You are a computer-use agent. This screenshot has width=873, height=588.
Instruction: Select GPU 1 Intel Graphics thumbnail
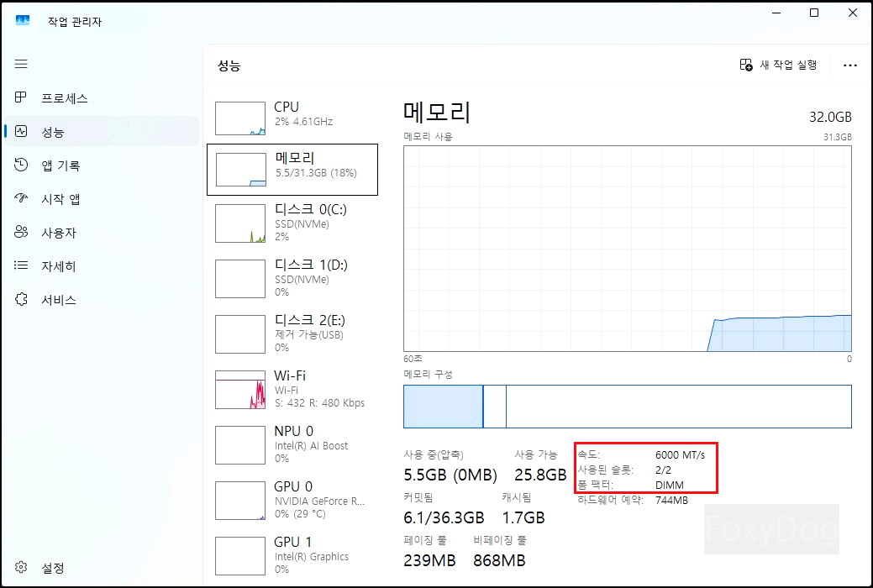tap(240, 556)
